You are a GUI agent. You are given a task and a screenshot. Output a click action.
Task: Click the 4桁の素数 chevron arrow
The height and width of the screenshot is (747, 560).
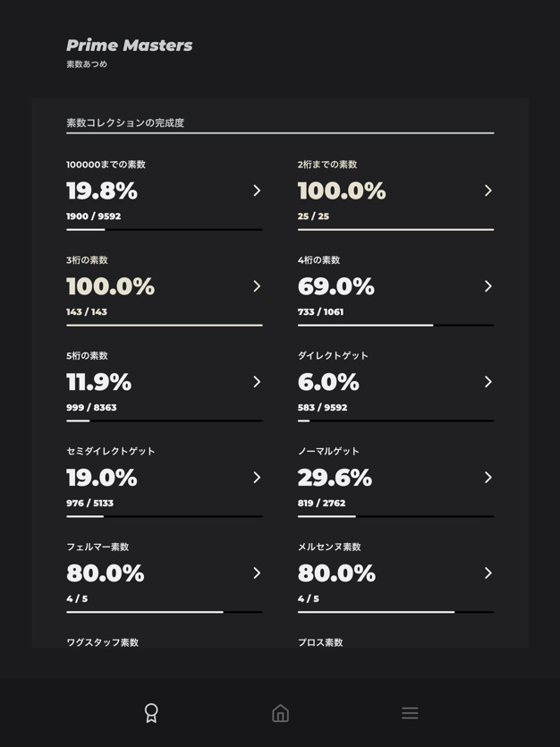pyautogui.click(x=488, y=286)
